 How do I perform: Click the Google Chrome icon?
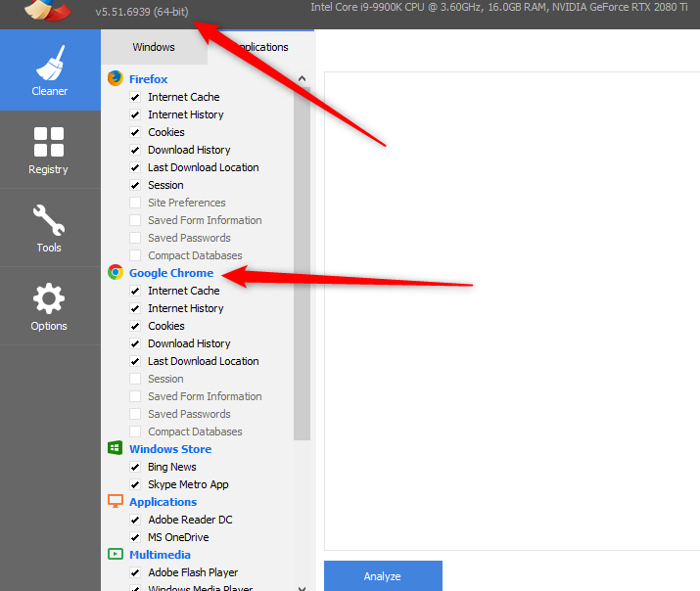(116, 272)
